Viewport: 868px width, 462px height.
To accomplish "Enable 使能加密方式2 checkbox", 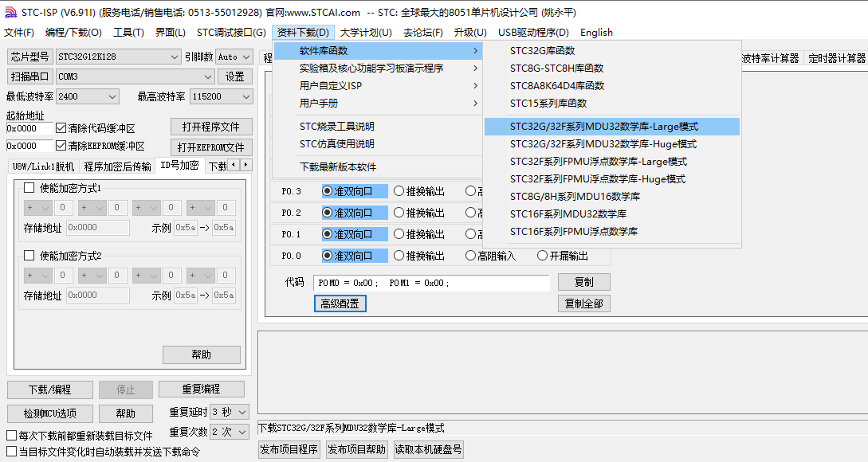I will point(29,256).
